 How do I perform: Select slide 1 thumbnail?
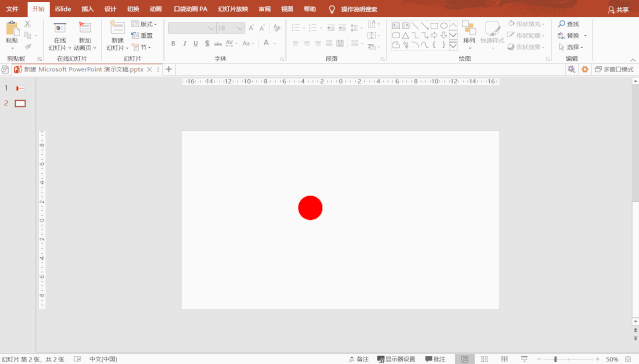click(20, 88)
